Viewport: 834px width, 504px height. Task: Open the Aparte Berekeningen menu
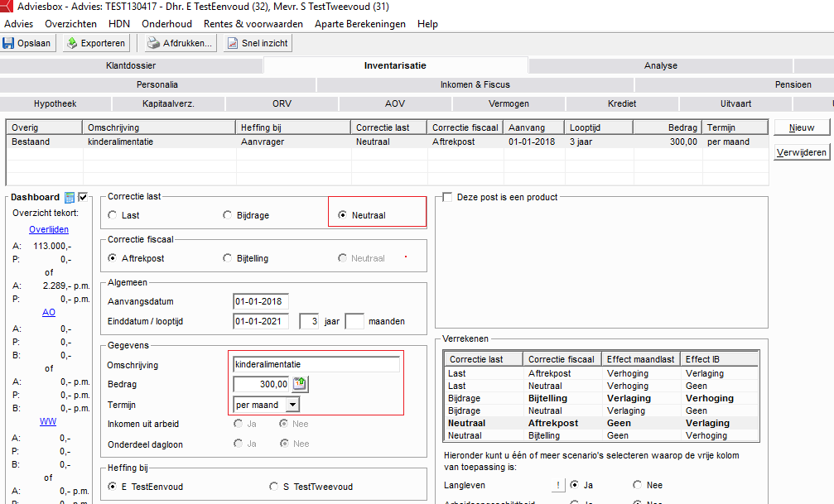[360, 24]
